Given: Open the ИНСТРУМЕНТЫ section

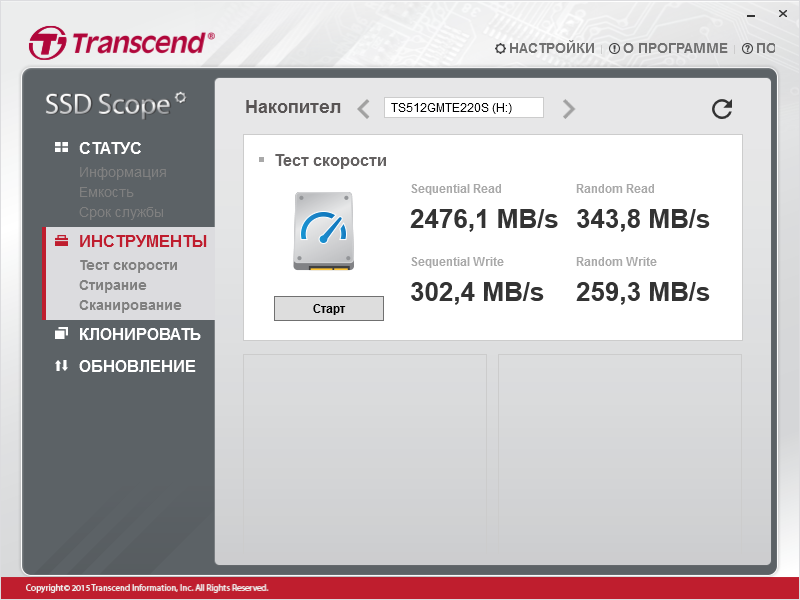Looking at the screenshot, I should tap(143, 241).
